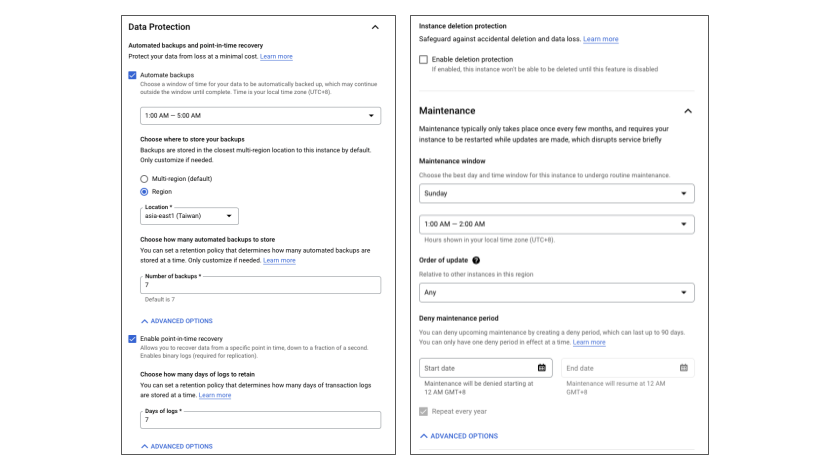
Task: Click the Start date input field
Action: [x=485, y=368]
